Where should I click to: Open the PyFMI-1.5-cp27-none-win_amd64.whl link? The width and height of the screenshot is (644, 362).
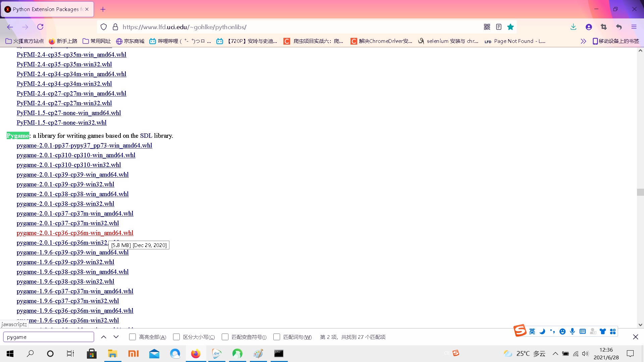(x=68, y=113)
